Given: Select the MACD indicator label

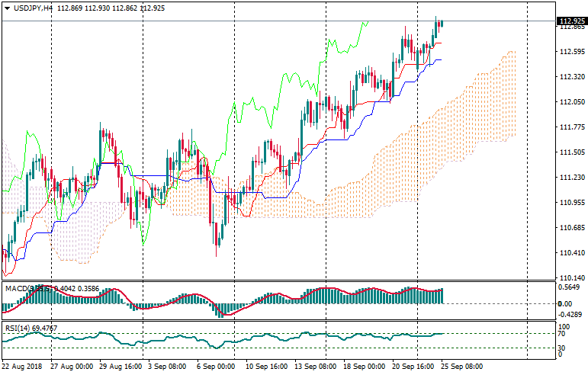Looking at the screenshot, I should (x=17, y=288).
